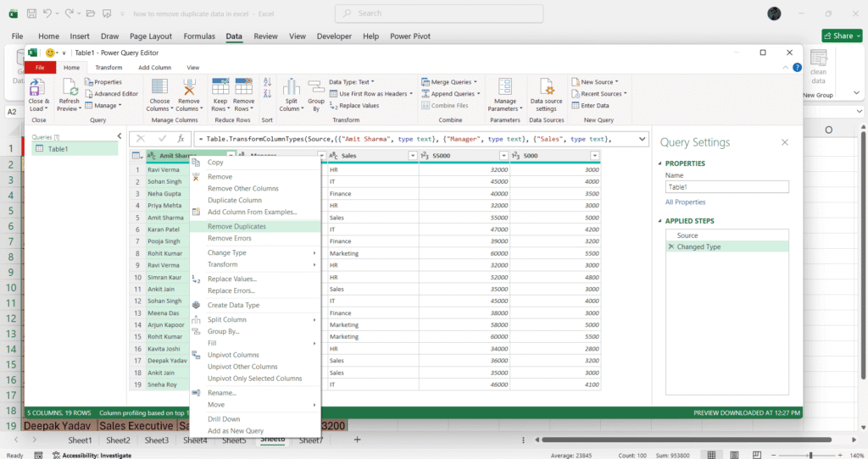
Task: Click the Power Query help icon
Action: 797,68
